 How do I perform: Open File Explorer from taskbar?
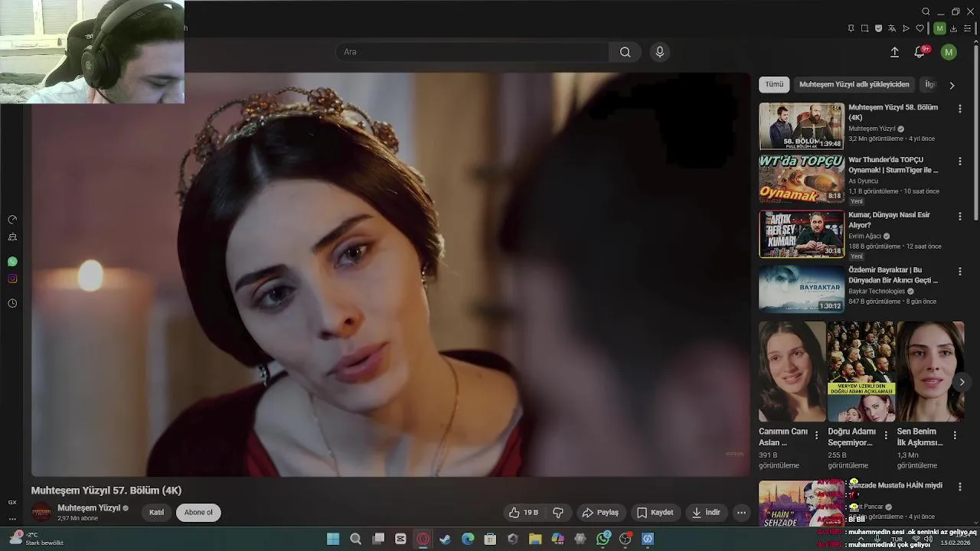(535, 540)
